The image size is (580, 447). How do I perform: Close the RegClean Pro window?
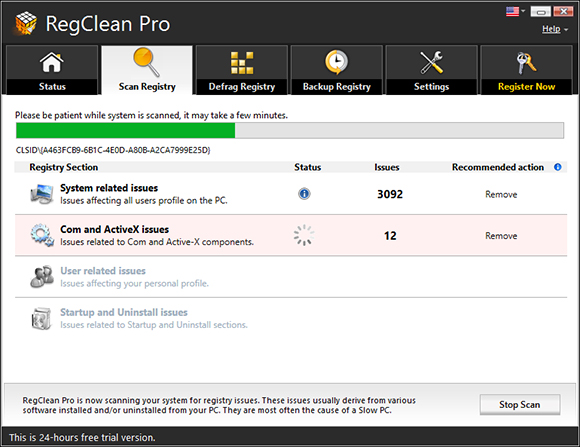[563, 12]
